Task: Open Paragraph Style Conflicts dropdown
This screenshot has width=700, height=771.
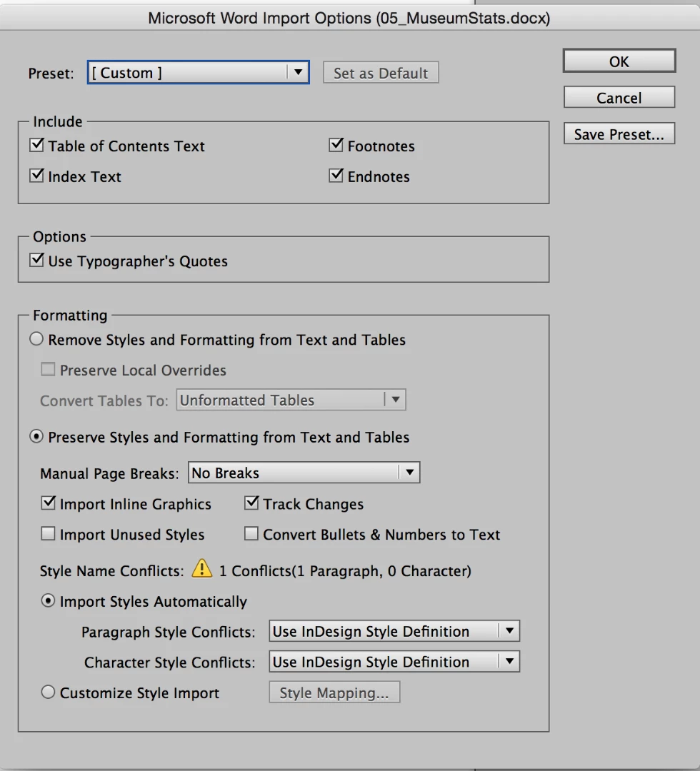Action: (394, 631)
